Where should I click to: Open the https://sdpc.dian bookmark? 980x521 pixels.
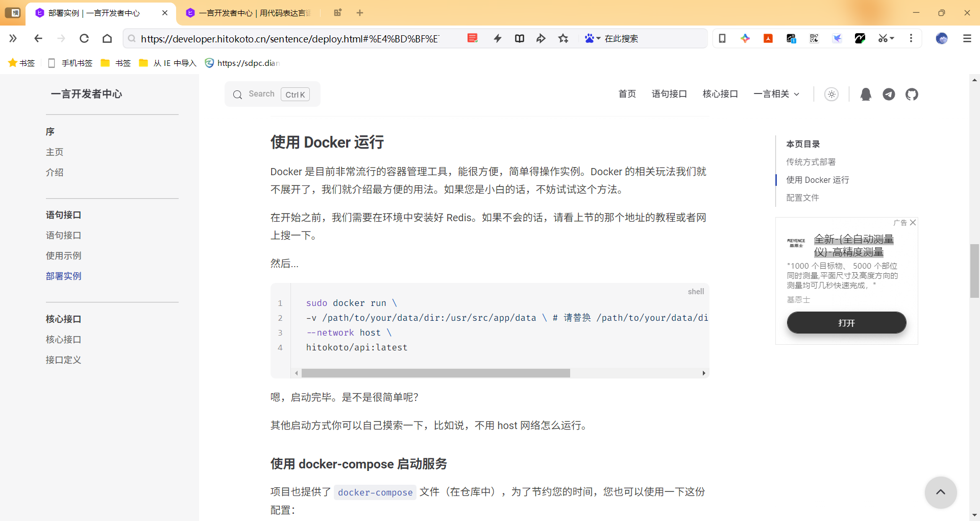242,63
